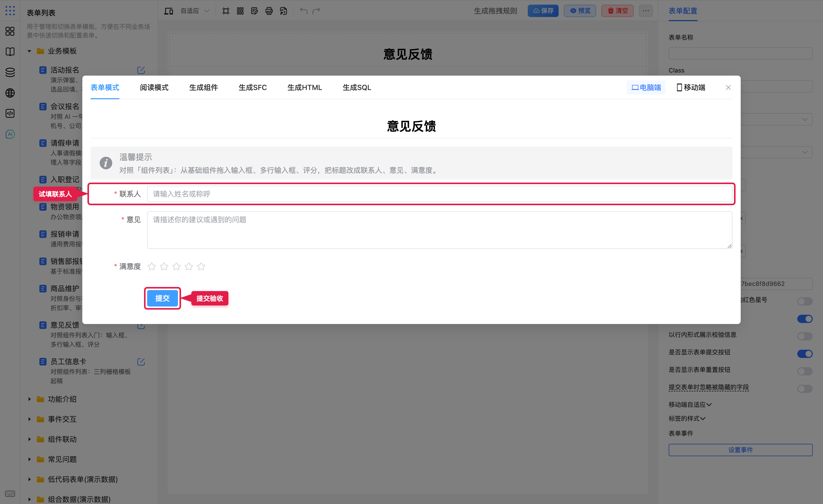Toggle 以行内形式展示校验信息 switch
This screenshot has width=823, height=504.
[x=805, y=336]
